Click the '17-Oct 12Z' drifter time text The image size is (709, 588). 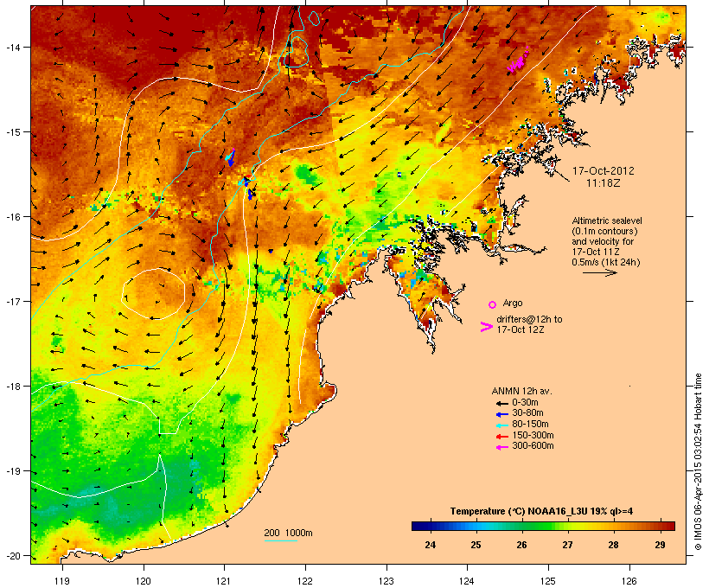click(521, 329)
